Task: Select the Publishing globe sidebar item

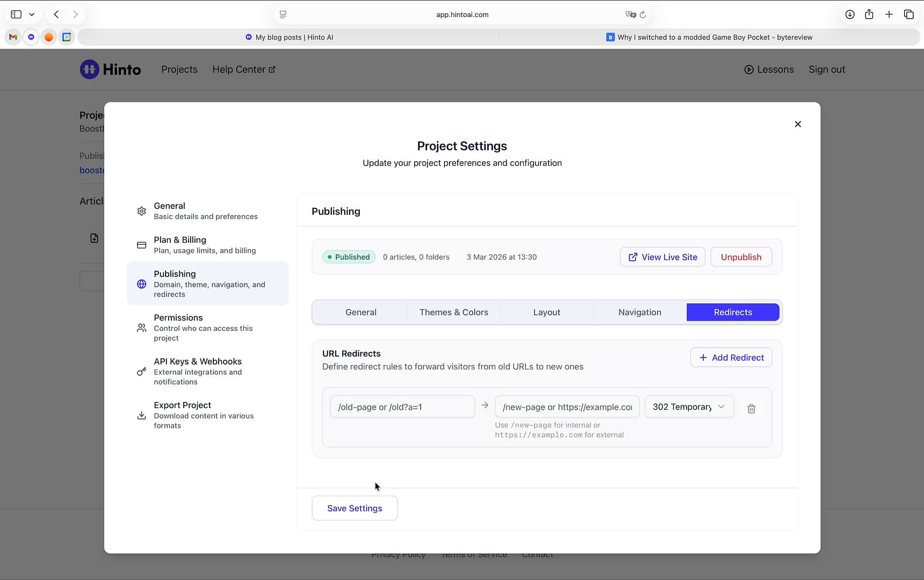Action: pos(207,284)
